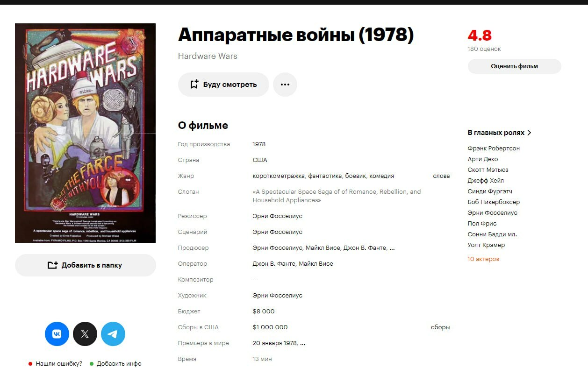Open the сборы link beside US gross
This screenshot has width=588, height=368.
tap(440, 327)
